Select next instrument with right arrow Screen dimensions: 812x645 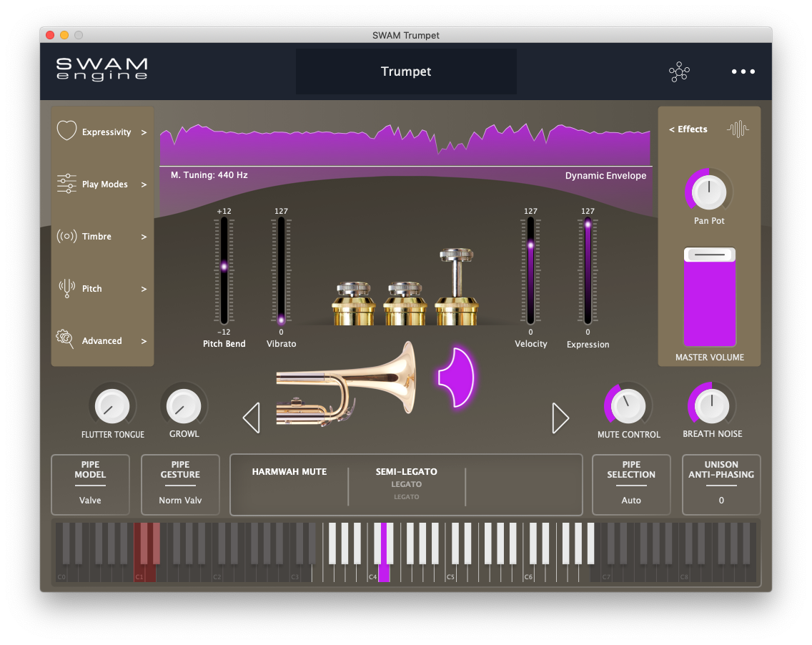[560, 418]
